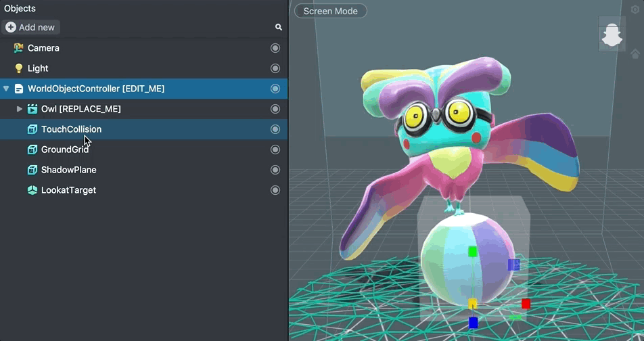
Task: Click the Snapchat ghost icon in viewport
Action: tap(612, 36)
